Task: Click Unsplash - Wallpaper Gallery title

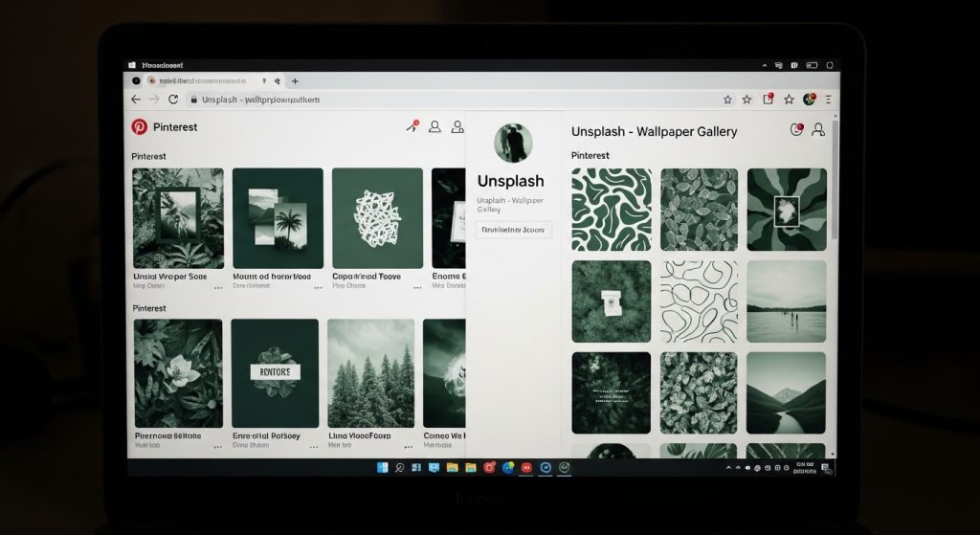Action: (655, 131)
